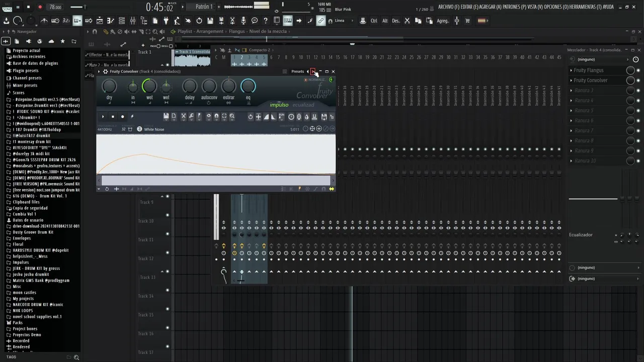This screenshot has width=644, height=362.
Task: Search the browser with magnifier icon
Action: point(76,357)
